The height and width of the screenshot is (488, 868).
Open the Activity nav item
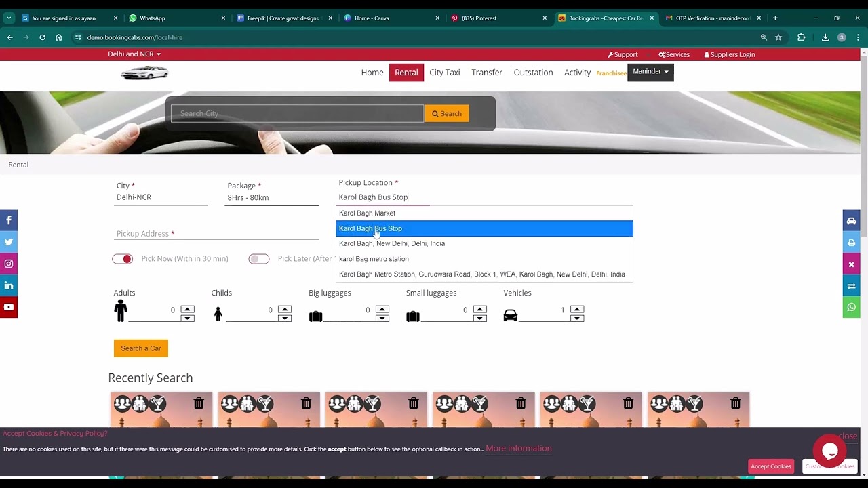[x=577, y=73]
